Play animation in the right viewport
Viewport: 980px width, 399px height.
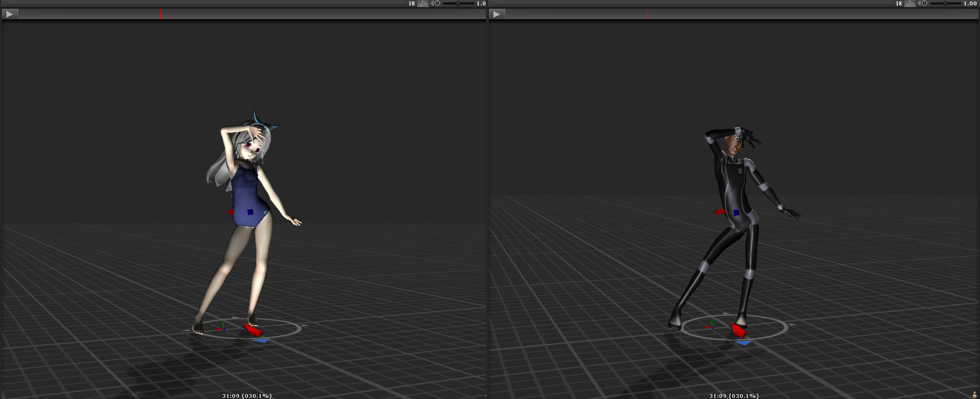[x=497, y=14]
